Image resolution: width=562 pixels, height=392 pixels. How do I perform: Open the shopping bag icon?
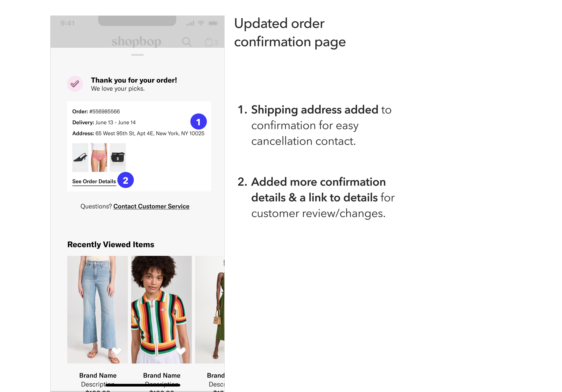209,42
